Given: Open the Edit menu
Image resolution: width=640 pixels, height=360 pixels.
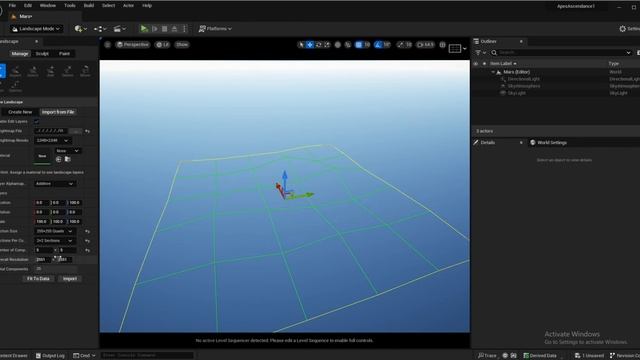Looking at the screenshot, I should (x=28, y=6).
